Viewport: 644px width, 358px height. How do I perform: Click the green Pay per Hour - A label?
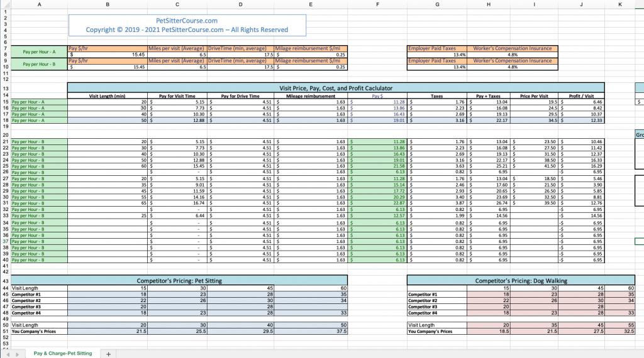tap(39, 52)
